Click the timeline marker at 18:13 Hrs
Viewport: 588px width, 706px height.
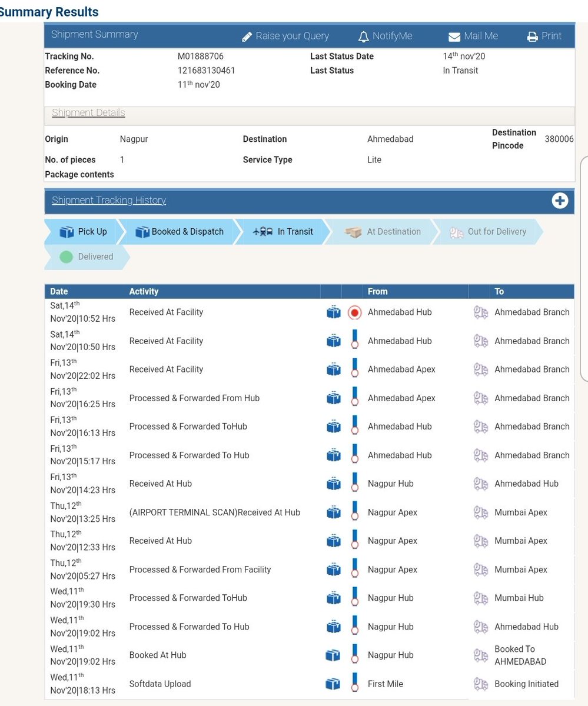coord(354,684)
